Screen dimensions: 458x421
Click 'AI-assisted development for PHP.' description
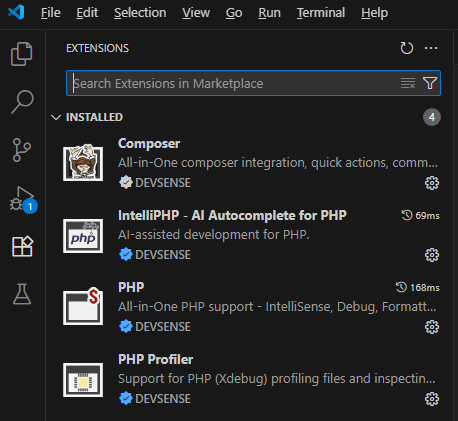[x=214, y=235]
